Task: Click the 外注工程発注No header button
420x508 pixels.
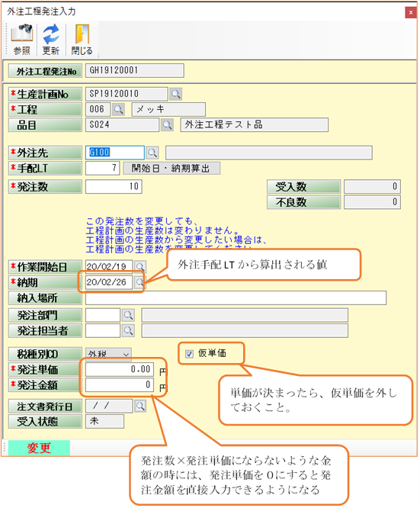Action: pyautogui.click(x=45, y=71)
